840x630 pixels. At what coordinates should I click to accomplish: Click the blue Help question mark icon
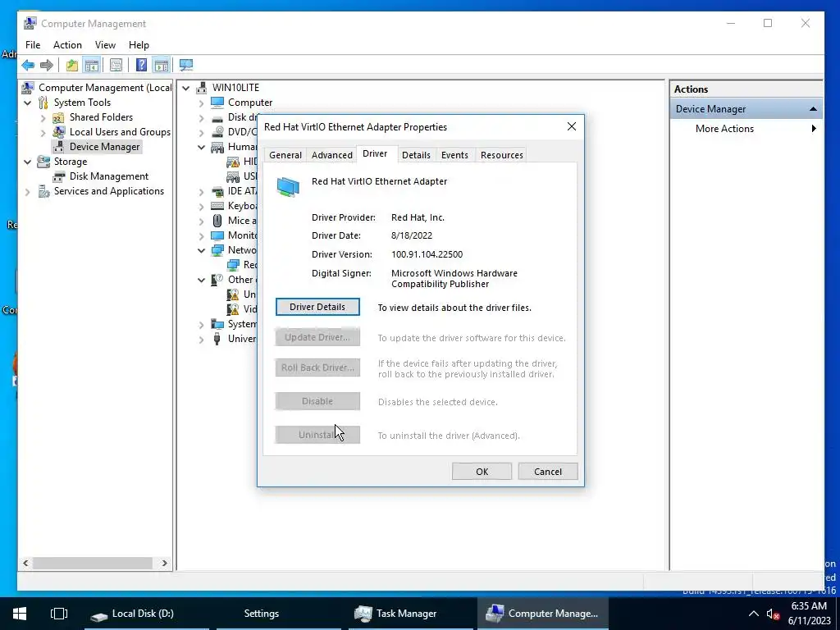tap(141, 66)
